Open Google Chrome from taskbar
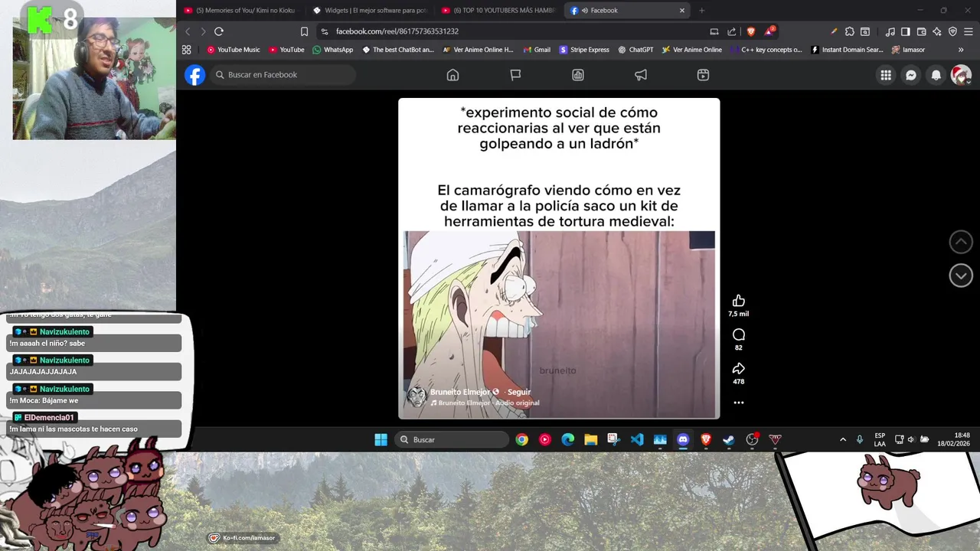Viewport: 980px width, 551px height. (521, 440)
